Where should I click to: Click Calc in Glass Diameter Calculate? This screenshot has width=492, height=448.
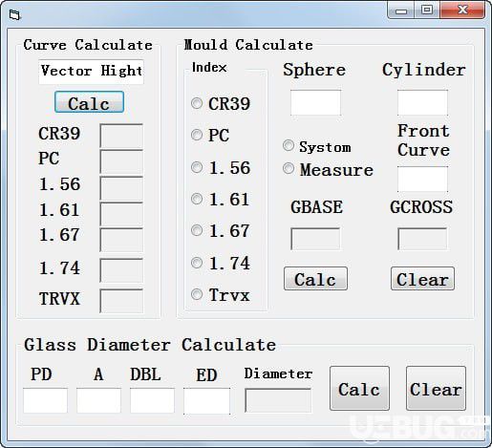point(359,388)
